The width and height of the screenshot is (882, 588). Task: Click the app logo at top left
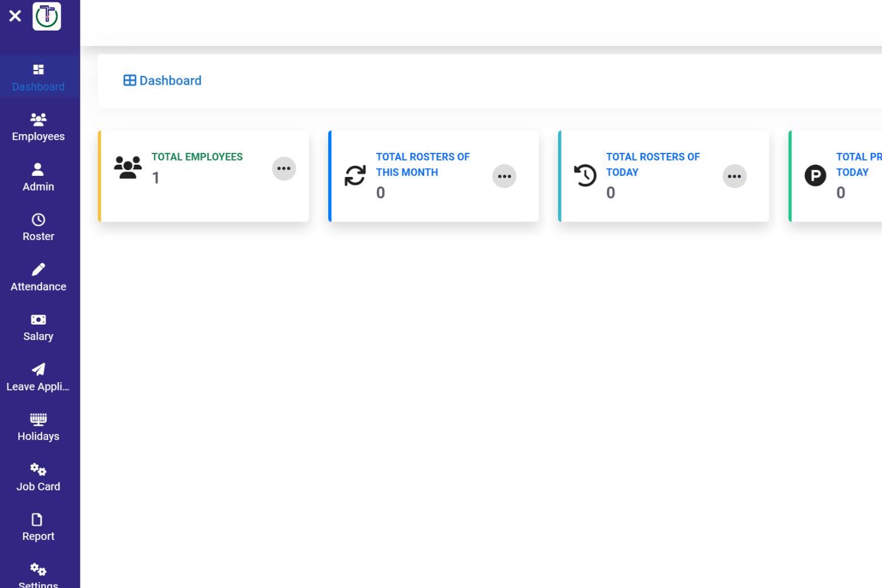click(47, 16)
